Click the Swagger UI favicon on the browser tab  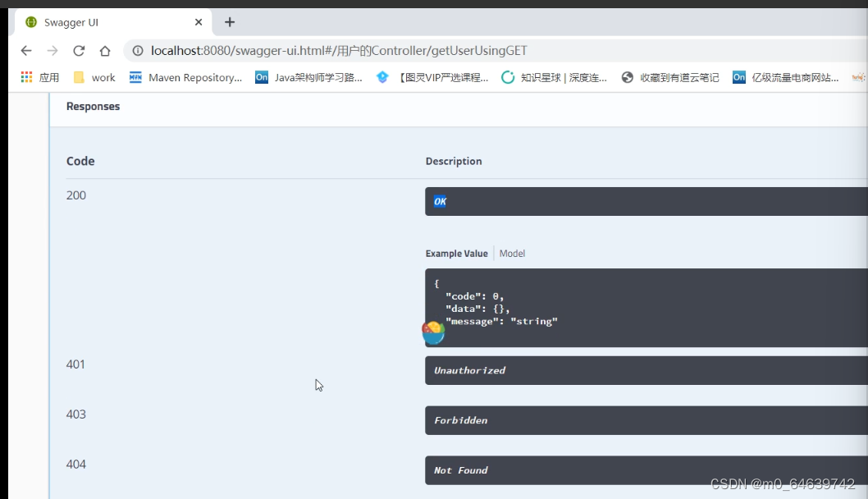pos(31,22)
